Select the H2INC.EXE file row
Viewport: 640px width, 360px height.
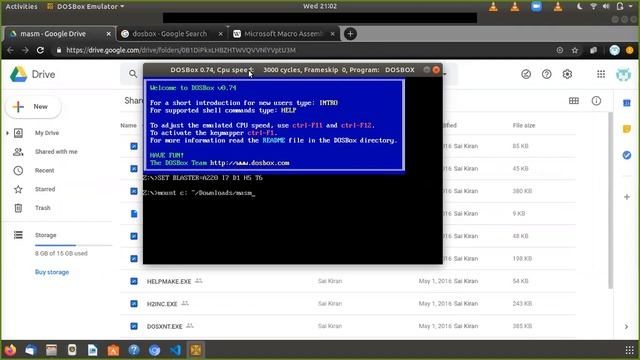tap(348, 304)
